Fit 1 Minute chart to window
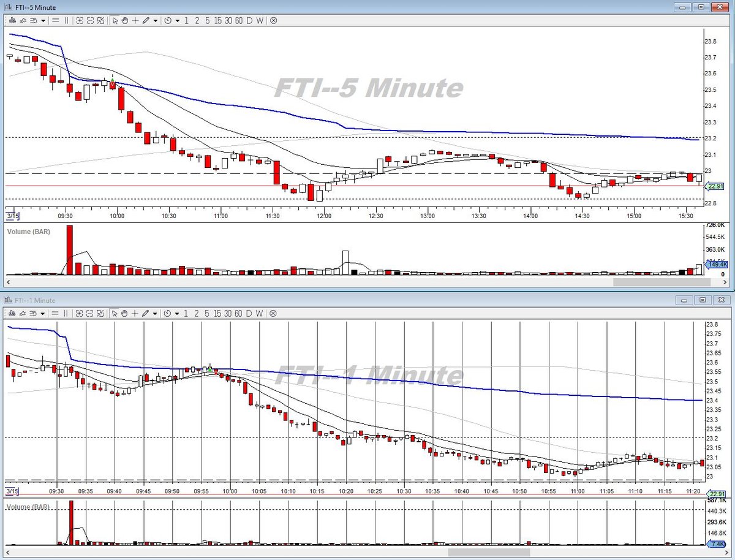Viewport: 735px width, 560px height. [100, 313]
